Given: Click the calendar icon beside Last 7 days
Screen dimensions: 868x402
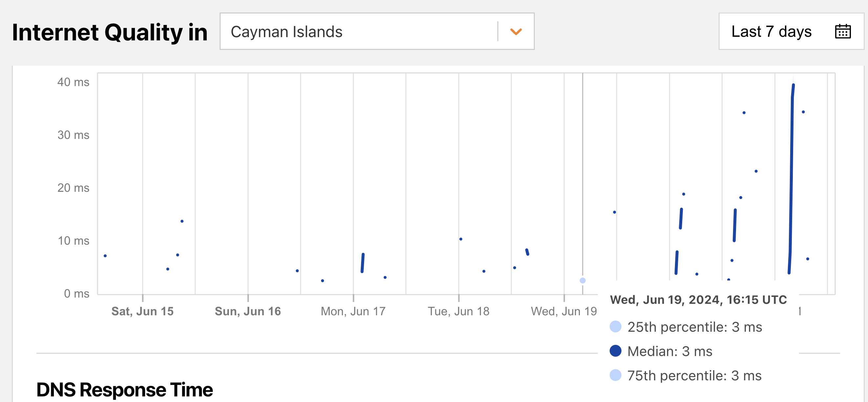Looking at the screenshot, I should [843, 32].
